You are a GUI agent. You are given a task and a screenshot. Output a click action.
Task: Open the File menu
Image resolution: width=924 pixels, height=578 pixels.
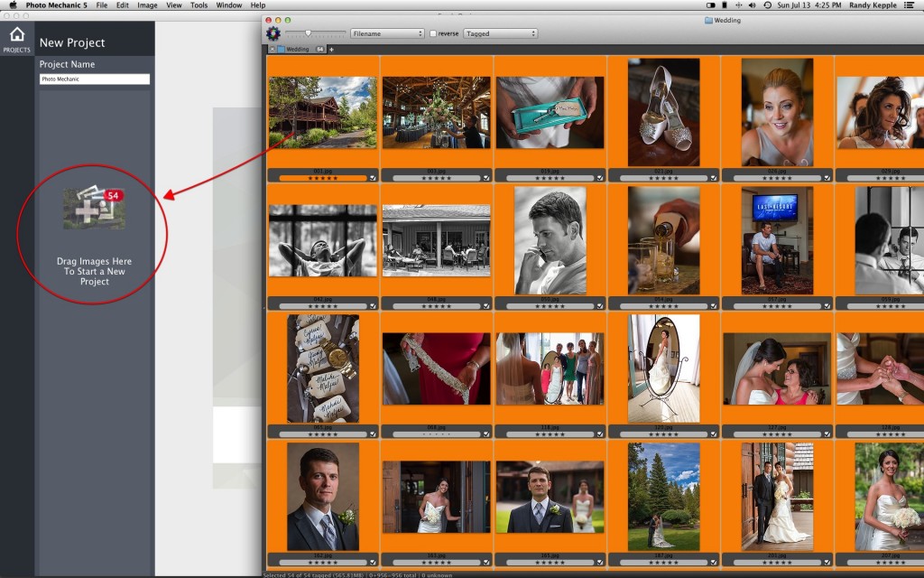pos(102,5)
